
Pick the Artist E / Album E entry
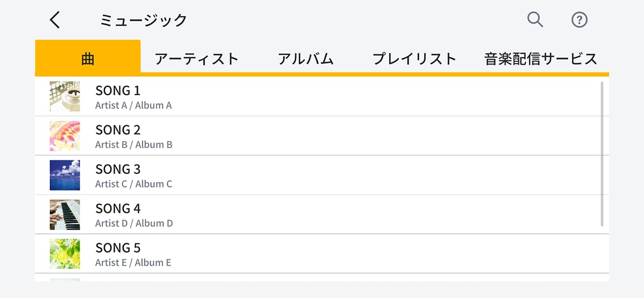click(x=133, y=263)
